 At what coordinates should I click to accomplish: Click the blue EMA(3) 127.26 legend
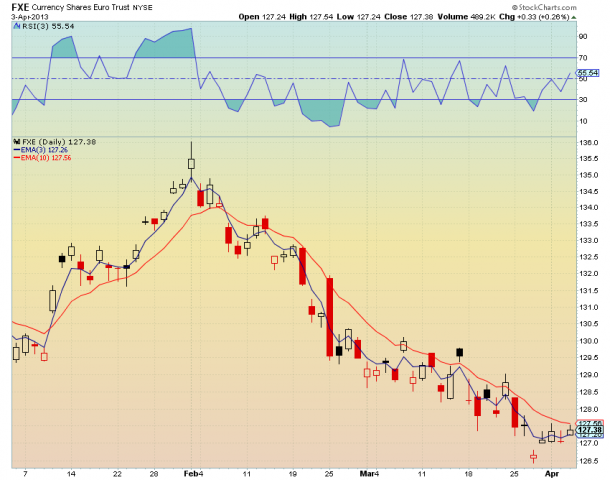tap(40, 150)
